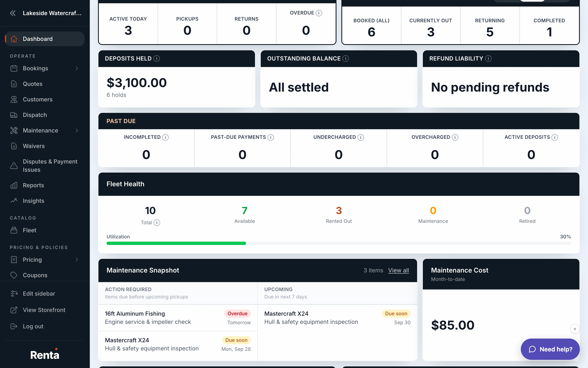
Task: Show info for Overdue stat
Action: tap(319, 13)
